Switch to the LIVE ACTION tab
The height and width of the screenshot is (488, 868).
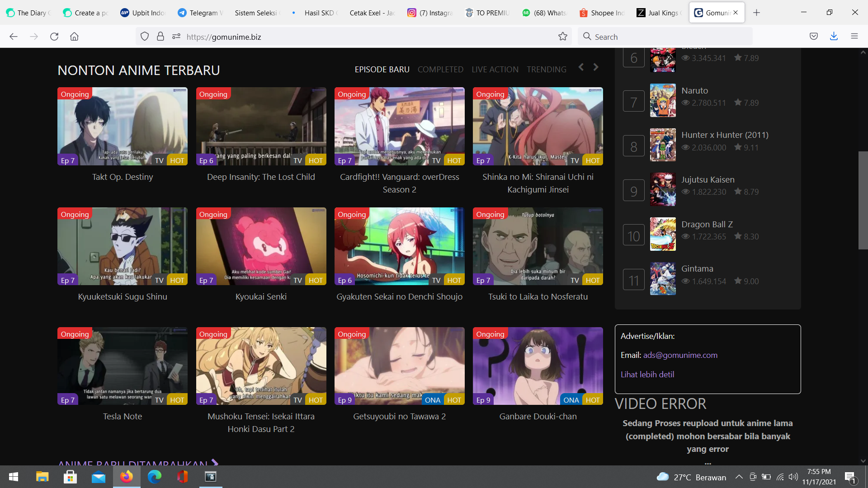pos(495,70)
